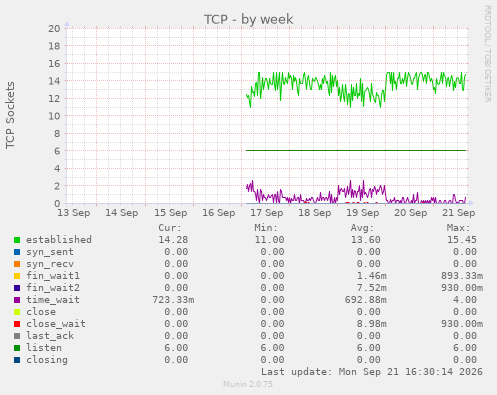Click the 'Min:' column header
497x395 pixels.
tap(266, 228)
